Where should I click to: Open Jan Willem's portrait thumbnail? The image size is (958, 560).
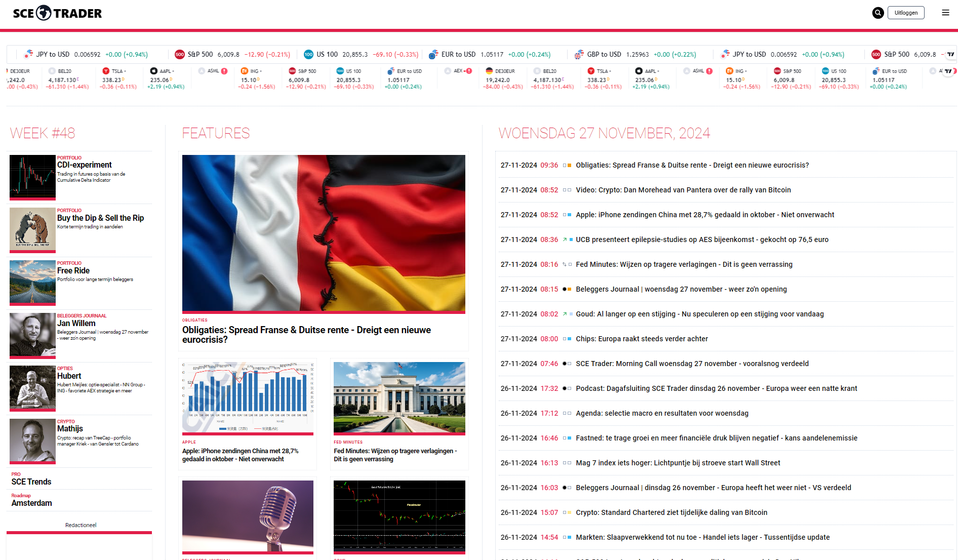click(x=32, y=335)
